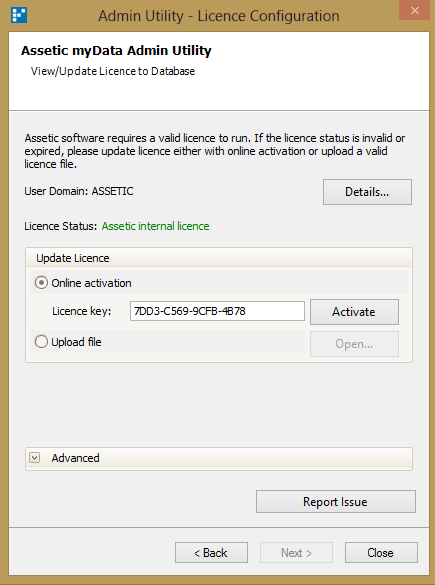Close the Licence Configuration window with X
This screenshot has height=585, width=435.
(x=414, y=10)
